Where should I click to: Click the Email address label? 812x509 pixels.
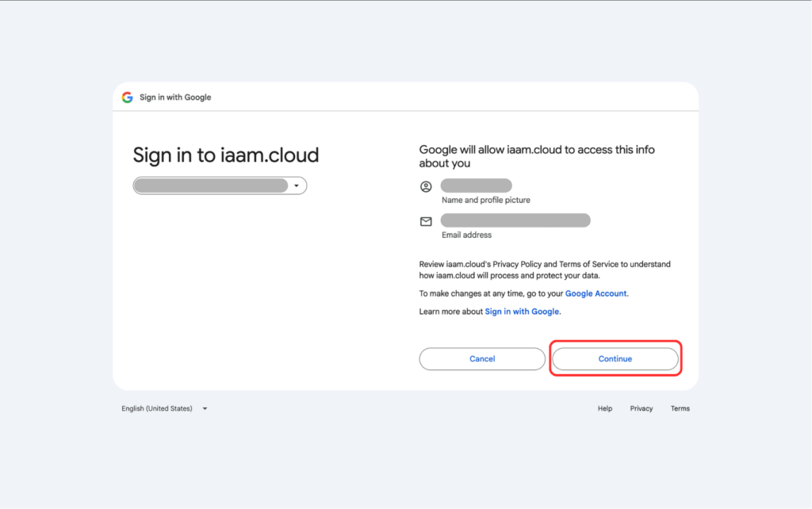click(x=466, y=235)
